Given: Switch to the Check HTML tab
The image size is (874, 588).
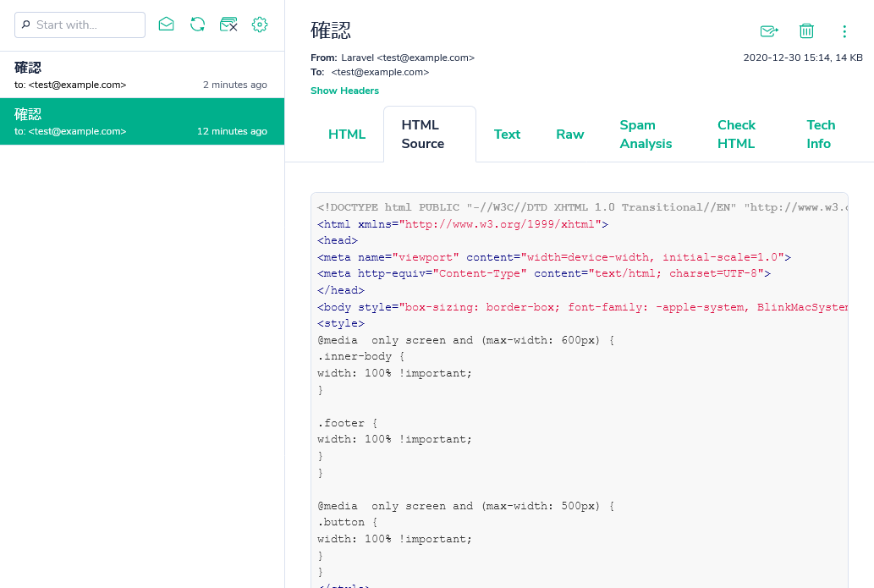Looking at the screenshot, I should [x=736, y=135].
